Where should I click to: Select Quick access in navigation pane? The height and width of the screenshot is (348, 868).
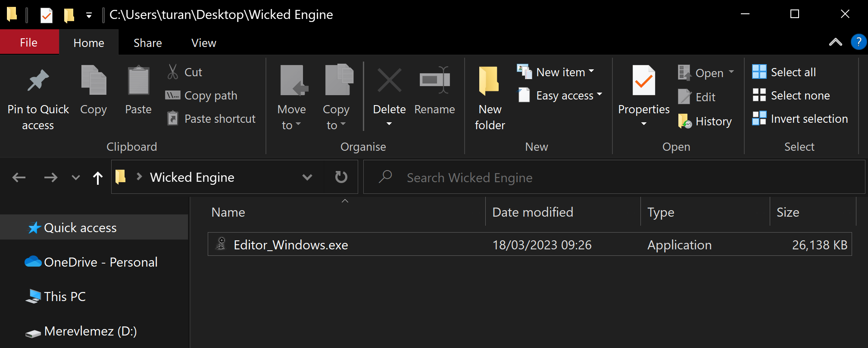(x=94, y=227)
